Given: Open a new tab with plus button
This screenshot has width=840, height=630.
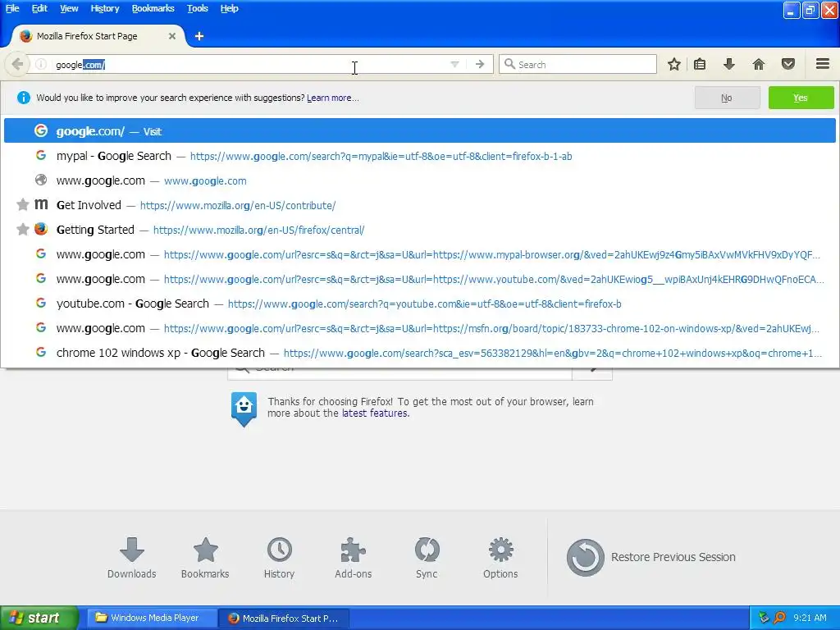Looking at the screenshot, I should pyautogui.click(x=199, y=36).
